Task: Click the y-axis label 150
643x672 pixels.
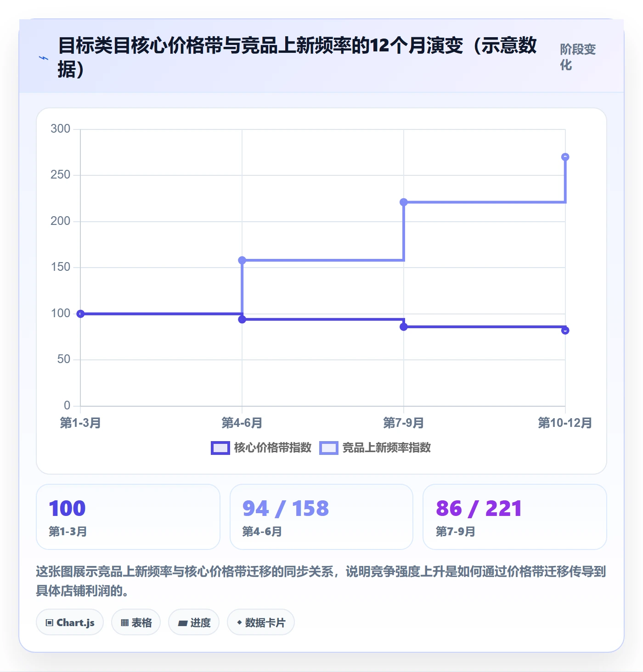Action: 61,267
